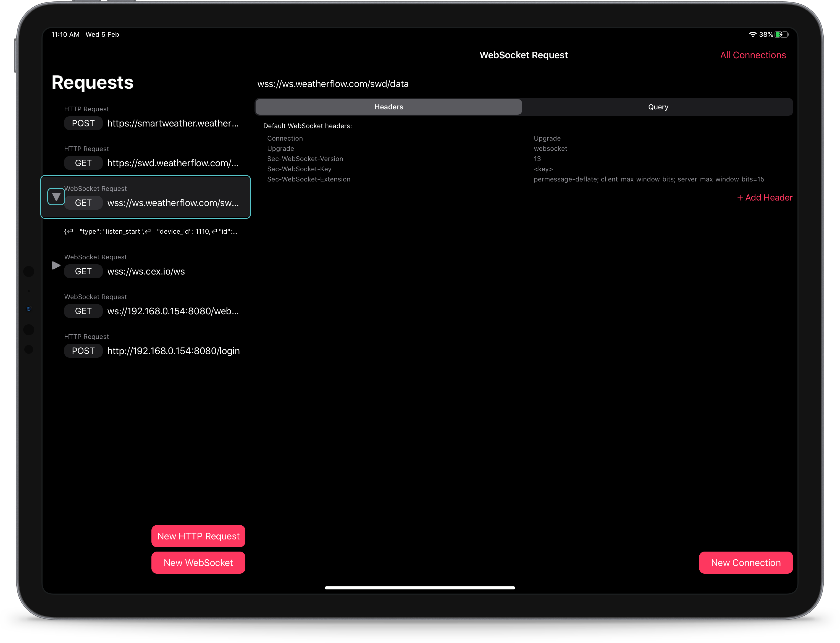The height and width of the screenshot is (643, 840).
Task: Open POST smartweather.weather request
Action: (173, 123)
